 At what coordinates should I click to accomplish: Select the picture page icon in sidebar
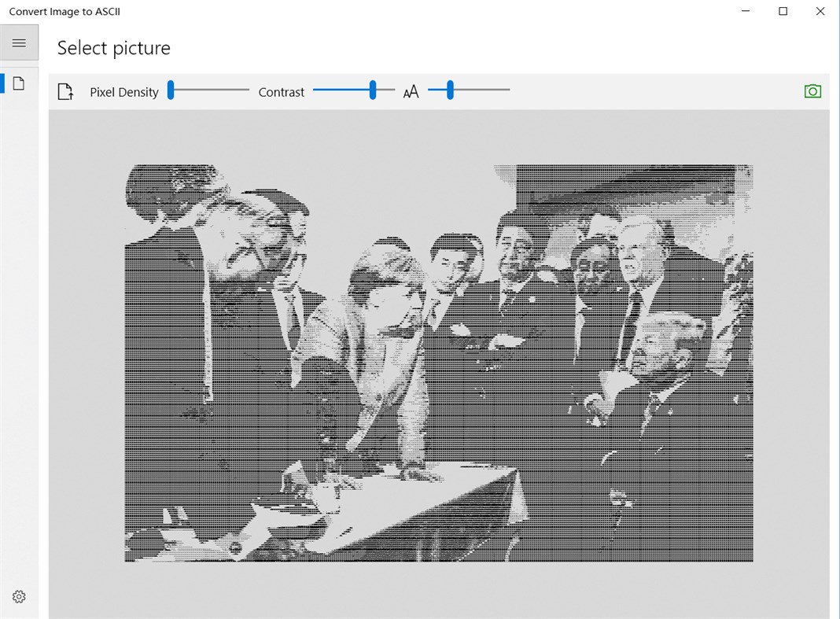19,83
